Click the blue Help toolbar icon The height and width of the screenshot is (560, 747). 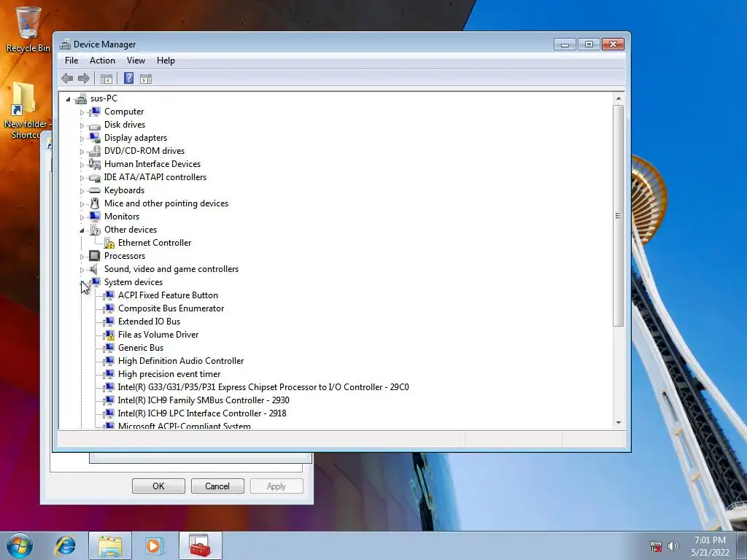pos(128,79)
